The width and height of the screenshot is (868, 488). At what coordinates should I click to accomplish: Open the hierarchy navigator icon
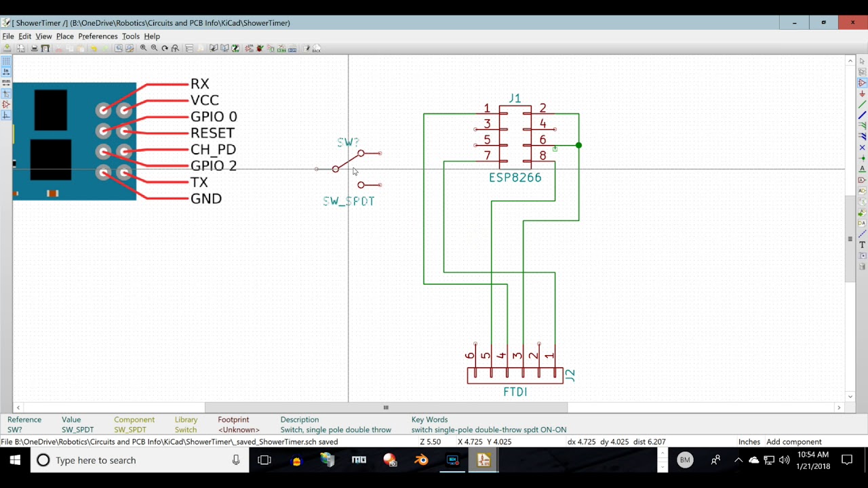pyautogui.click(x=189, y=48)
